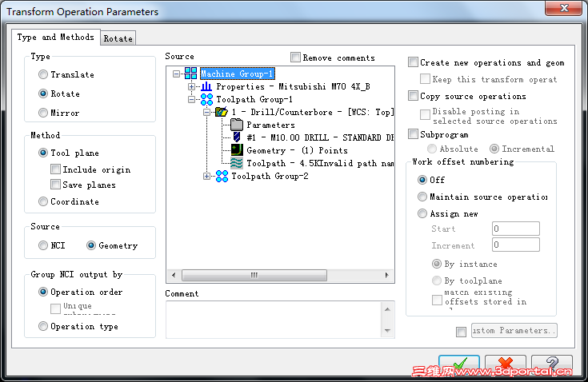Screen dimensions: 588x382
Task: Choose the Tool plane method
Action: tap(43, 153)
